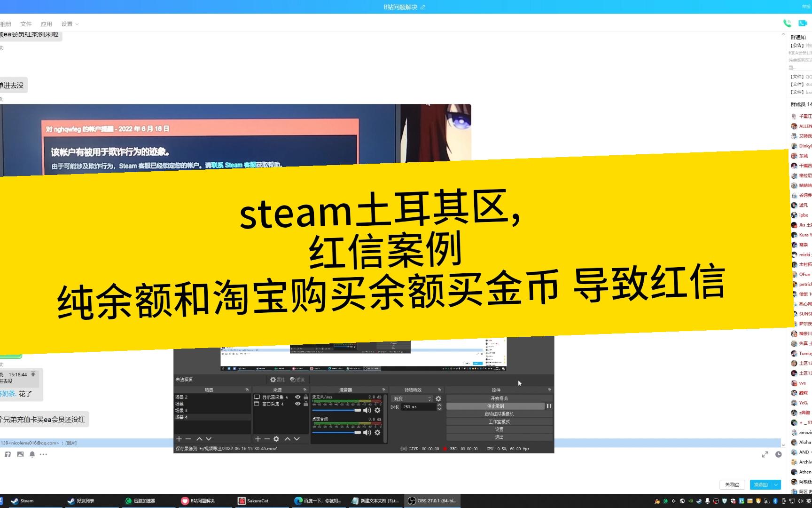
Task: Switch to OBS 27.0.1 in the taskbar
Action: 432,501
